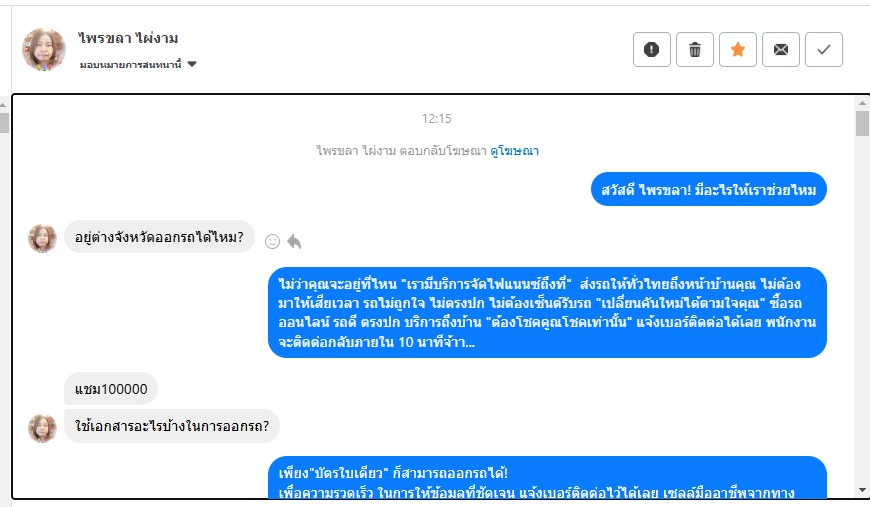
Task: Click avatar beside ใช้เอกสารอะไรบ้าง message
Action: coord(43,428)
